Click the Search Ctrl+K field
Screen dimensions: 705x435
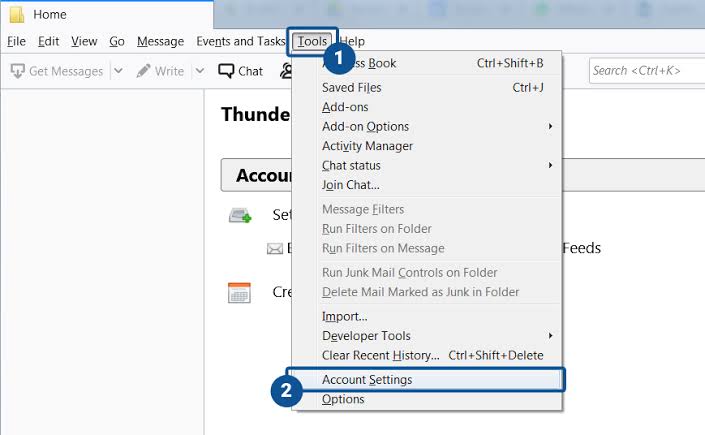coord(647,71)
